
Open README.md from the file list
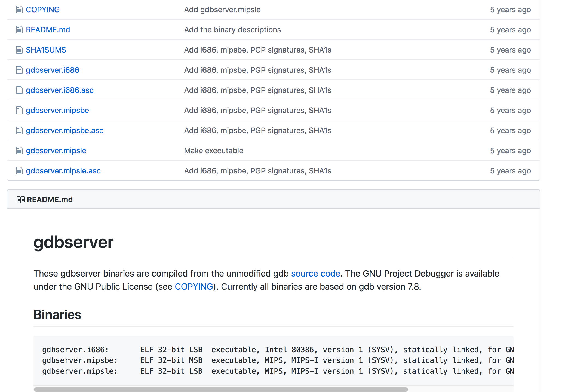click(48, 30)
